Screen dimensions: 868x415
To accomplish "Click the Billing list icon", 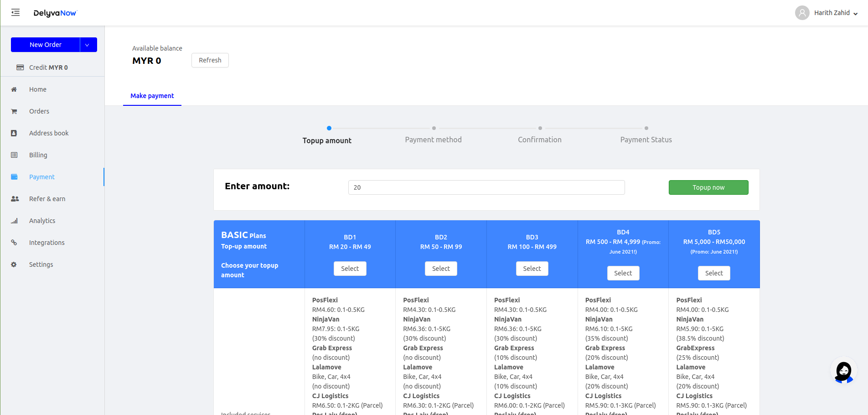I will (x=14, y=155).
